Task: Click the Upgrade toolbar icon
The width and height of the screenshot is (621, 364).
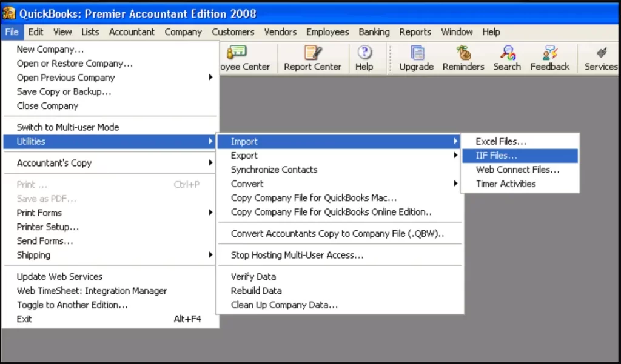Action: (x=417, y=58)
